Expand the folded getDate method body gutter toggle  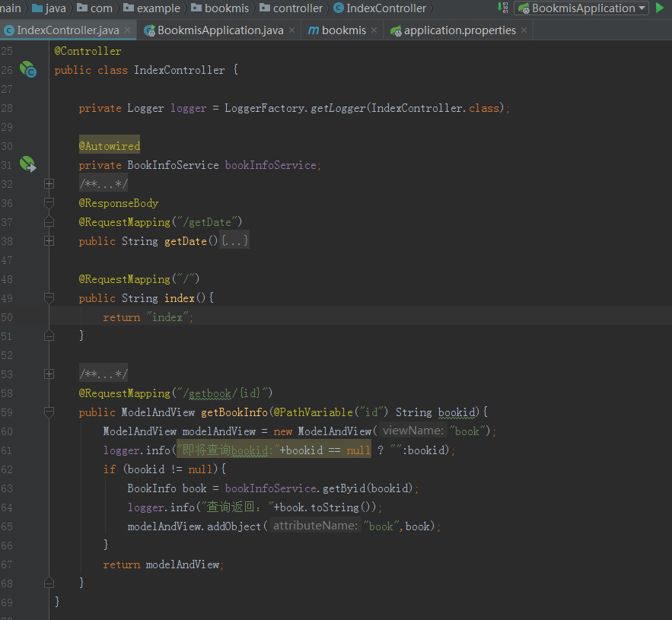(49, 241)
